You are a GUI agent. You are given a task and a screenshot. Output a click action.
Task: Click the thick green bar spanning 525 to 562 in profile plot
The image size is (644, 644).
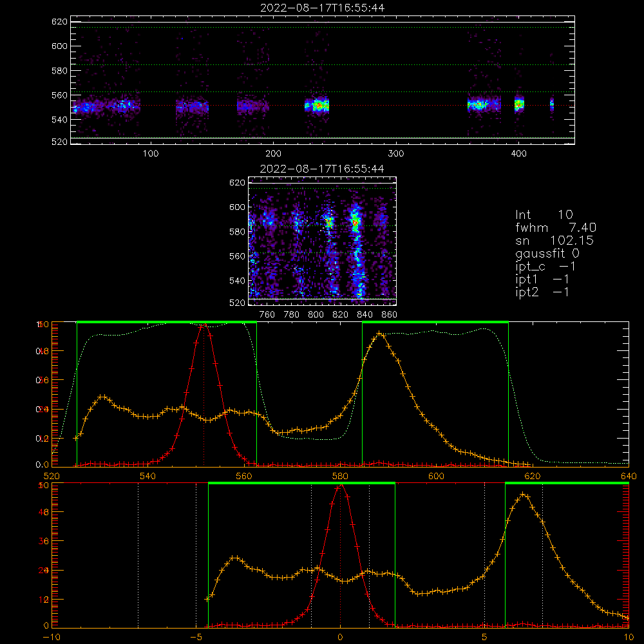167,322
